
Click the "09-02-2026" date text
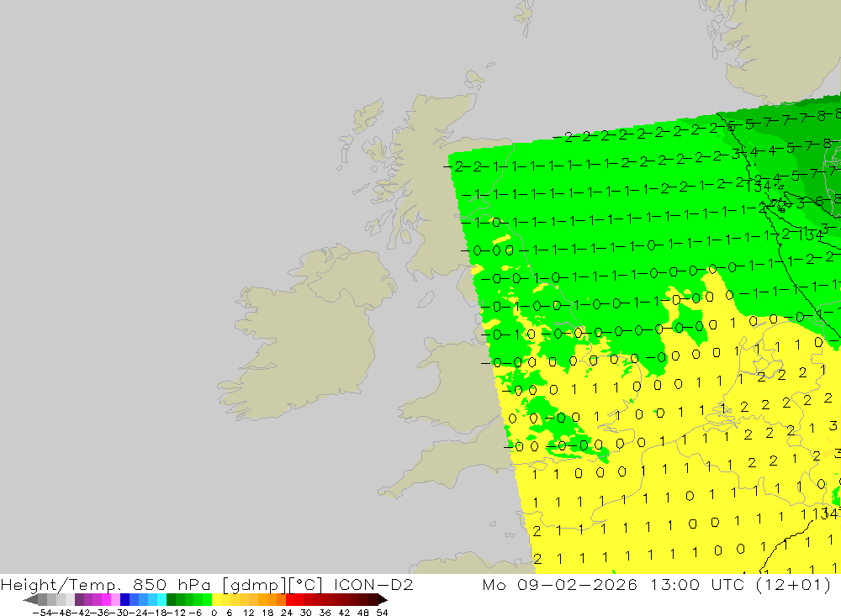(x=577, y=584)
